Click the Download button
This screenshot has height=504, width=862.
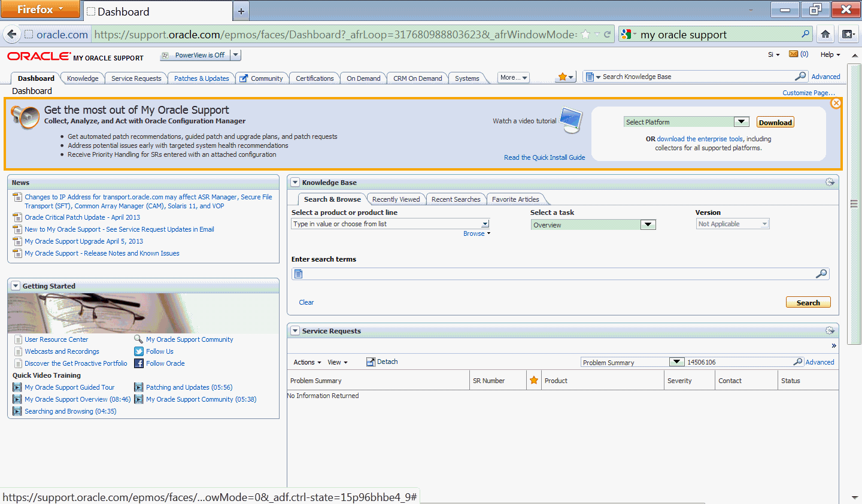pyautogui.click(x=775, y=122)
